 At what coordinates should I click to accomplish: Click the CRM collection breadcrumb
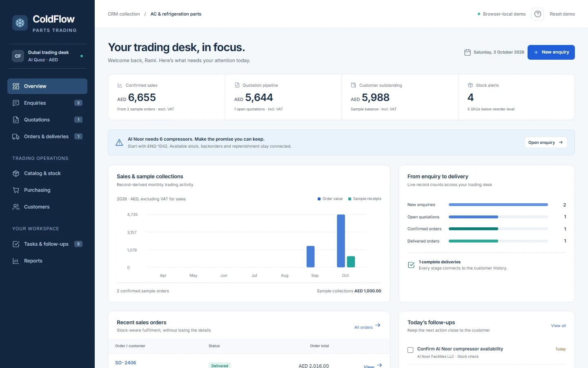point(124,14)
